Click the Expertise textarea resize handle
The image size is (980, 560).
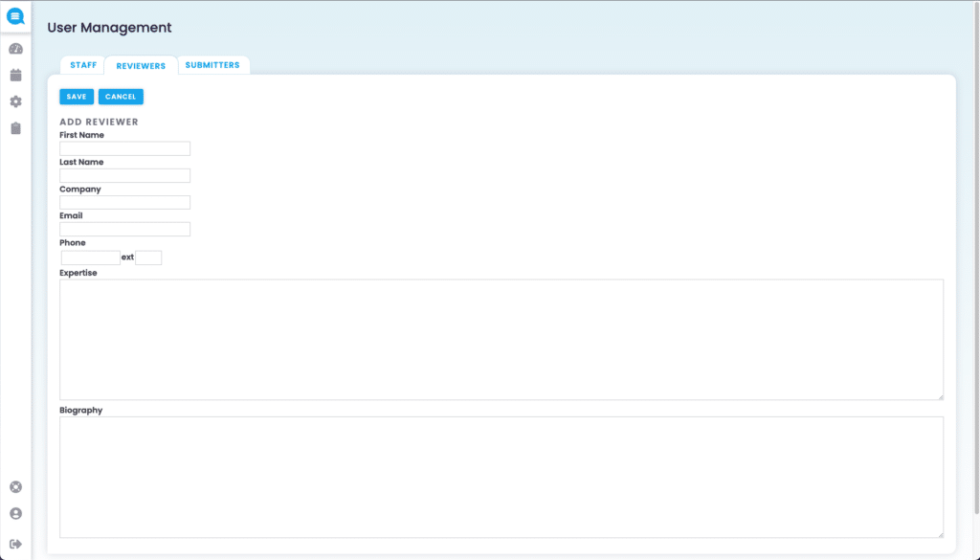point(940,396)
